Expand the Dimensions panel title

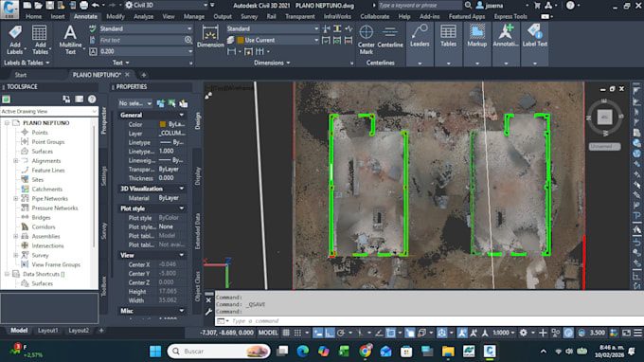pos(272,63)
